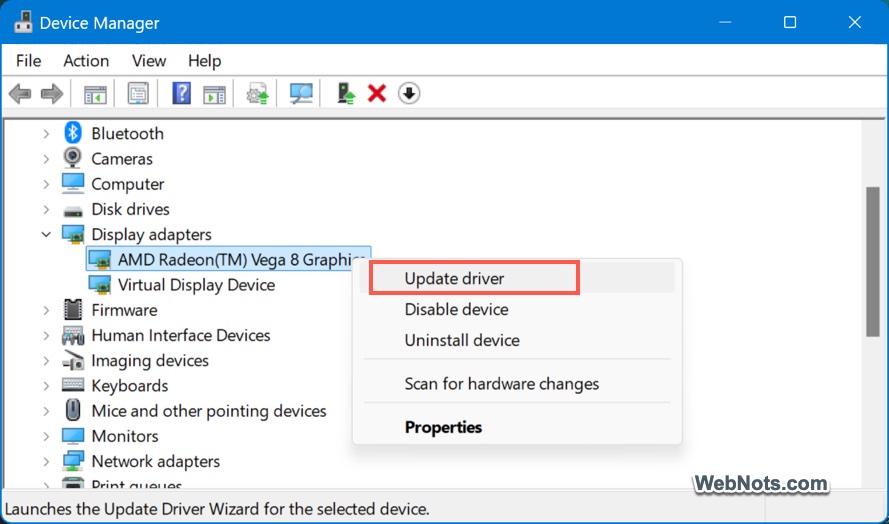
Task: Click the Forward arrow toolbar icon
Action: 52,94
